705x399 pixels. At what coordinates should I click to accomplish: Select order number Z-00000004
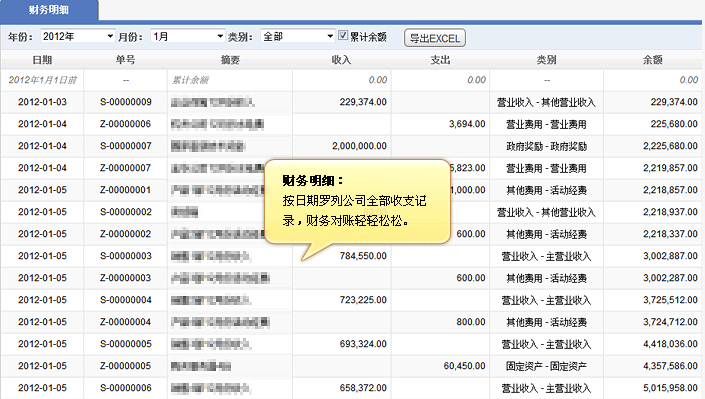pyautogui.click(x=125, y=322)
